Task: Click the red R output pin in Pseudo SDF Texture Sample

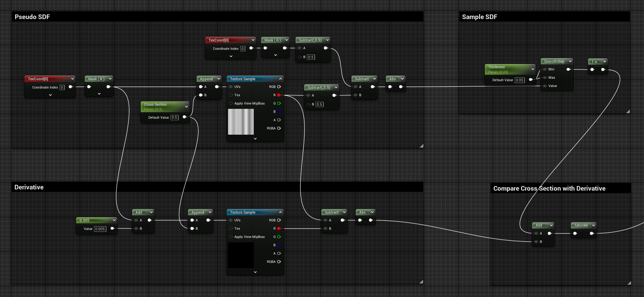Action: click(279, 95)
